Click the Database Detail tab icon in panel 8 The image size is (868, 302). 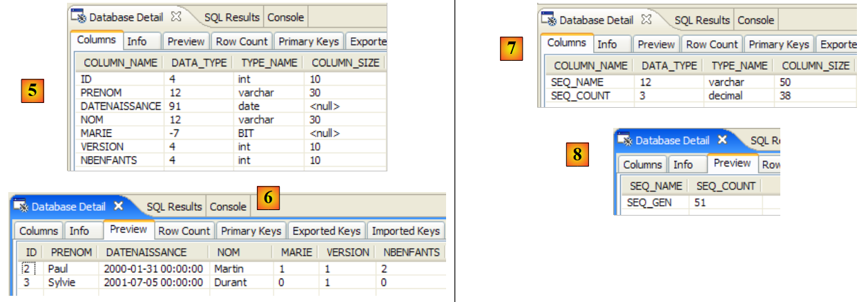[626, 140]
